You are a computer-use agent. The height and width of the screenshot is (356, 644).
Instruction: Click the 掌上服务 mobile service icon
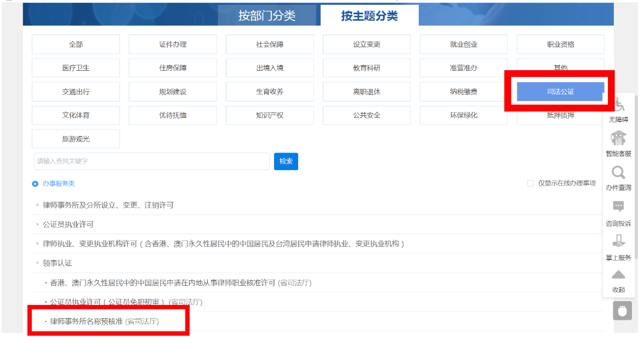click(x=618, y=240)
